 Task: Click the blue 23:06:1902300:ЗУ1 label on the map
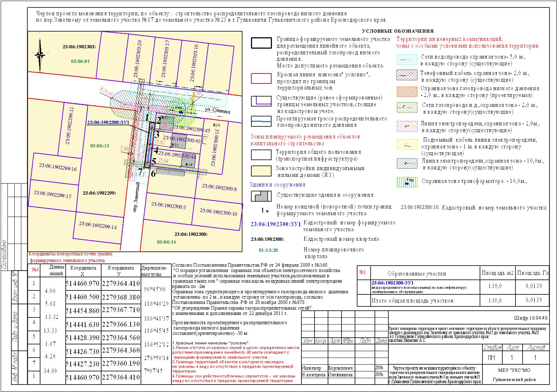tap(108, 123)
